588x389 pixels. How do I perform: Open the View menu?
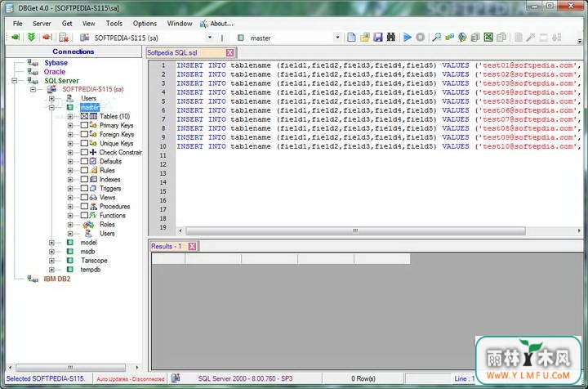pyautogui.click(x=88, y=24)
